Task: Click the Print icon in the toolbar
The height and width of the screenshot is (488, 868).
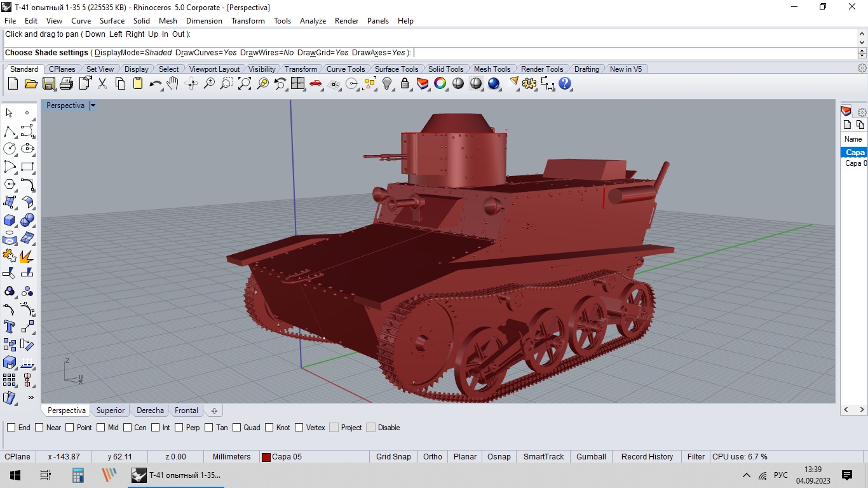Action: coord(66,83)
